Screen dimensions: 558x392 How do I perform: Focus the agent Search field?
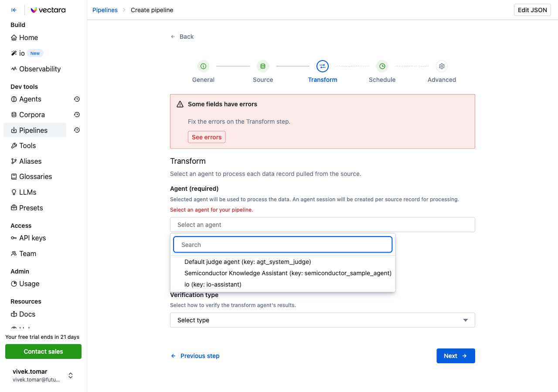[283, 245]
